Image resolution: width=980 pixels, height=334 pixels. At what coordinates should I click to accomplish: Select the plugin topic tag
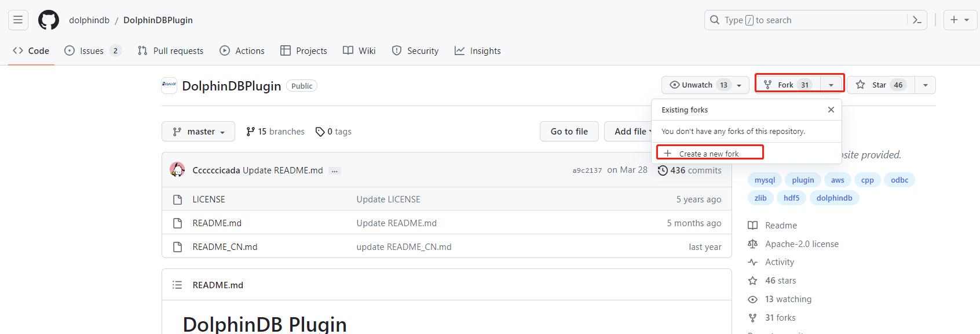(803, 180)
